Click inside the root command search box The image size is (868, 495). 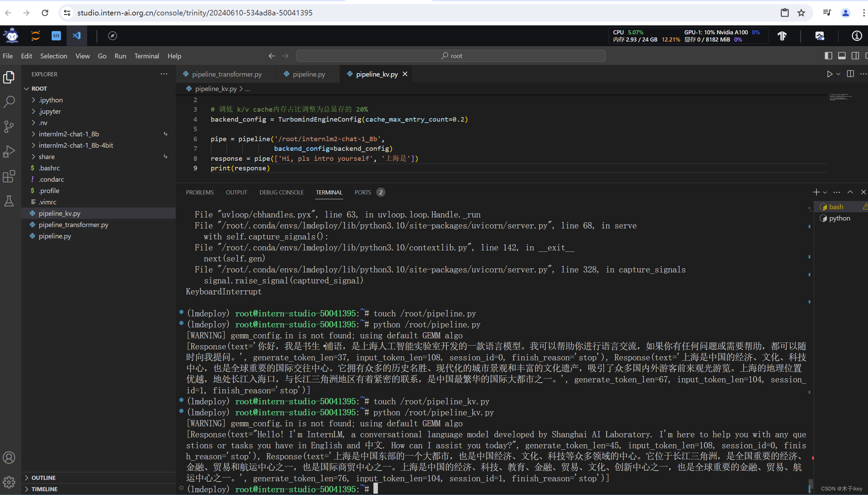click(451, 55)
